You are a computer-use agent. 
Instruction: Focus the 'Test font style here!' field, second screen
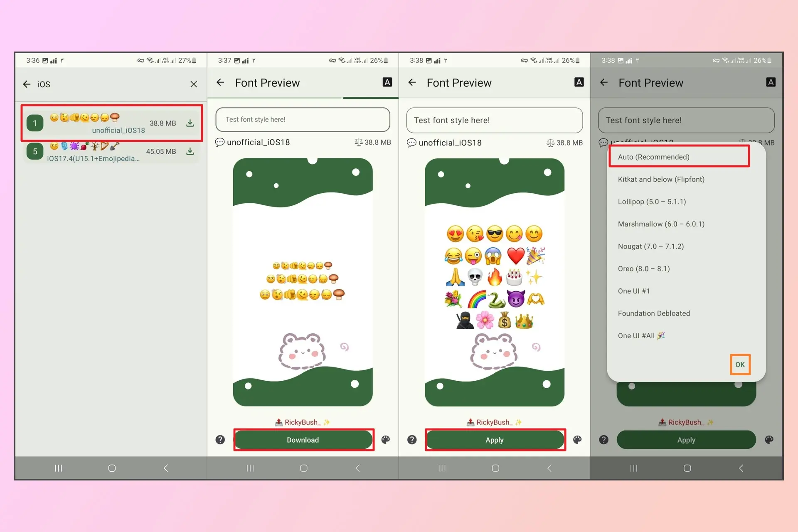[x=303, y=120]
